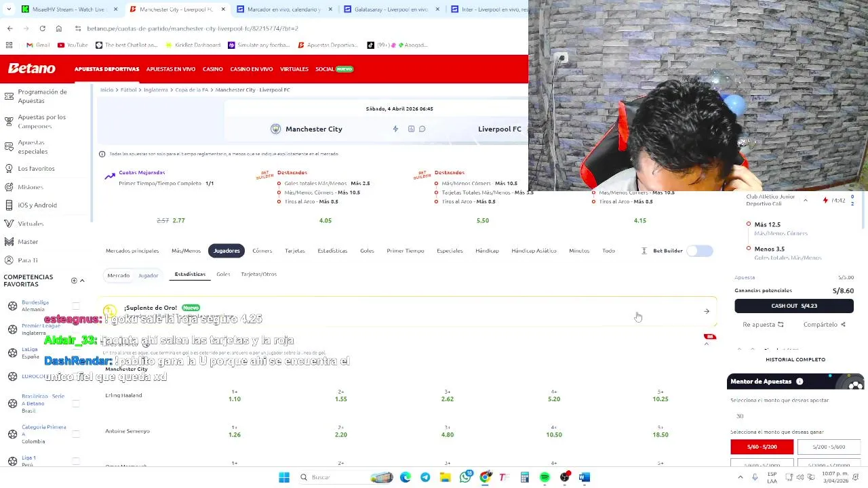Open Virtuales sidebar icon
The image size is (868, 488).
pyautogui.click(x=9, y=223)
